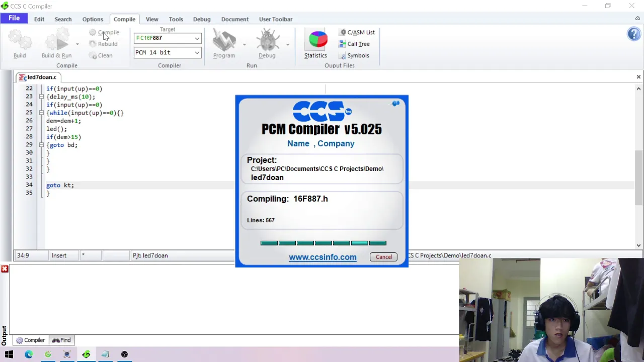The width and height of the screenshot is (644, 362).
Task: Collapse the code block at line 23
Action: tap(42, 97)
